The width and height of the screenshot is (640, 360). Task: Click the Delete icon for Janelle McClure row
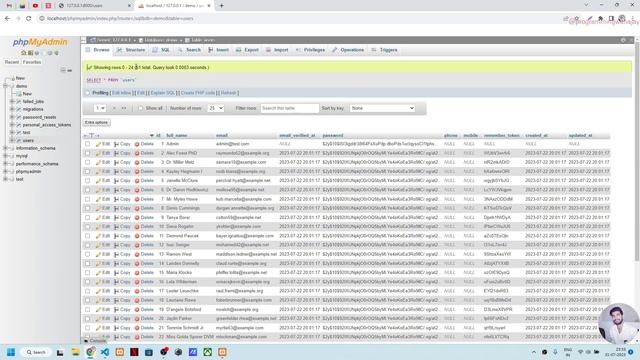[x=137, y=181]
